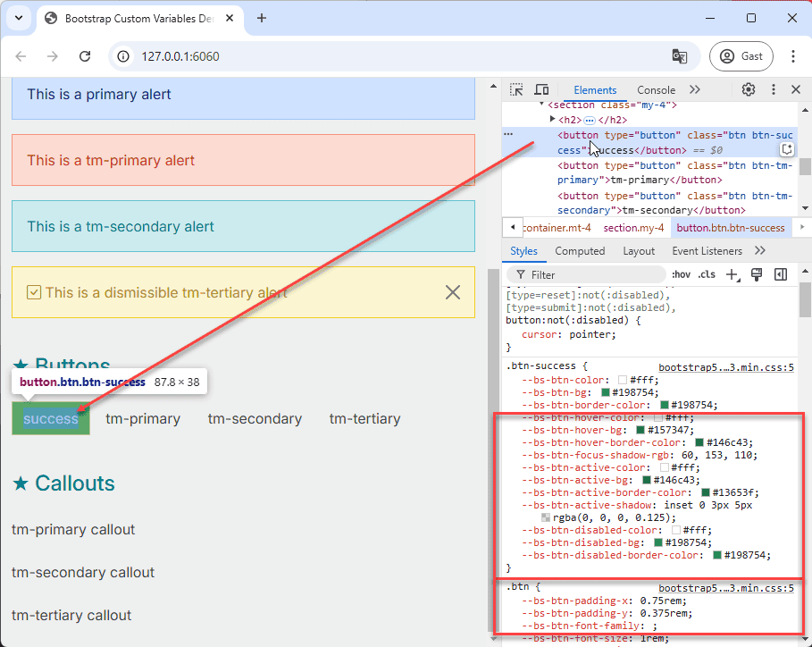Screen dimensions: 812x647
Task: Open Chrome three-dot menu
Action: (x=793, y=56)
